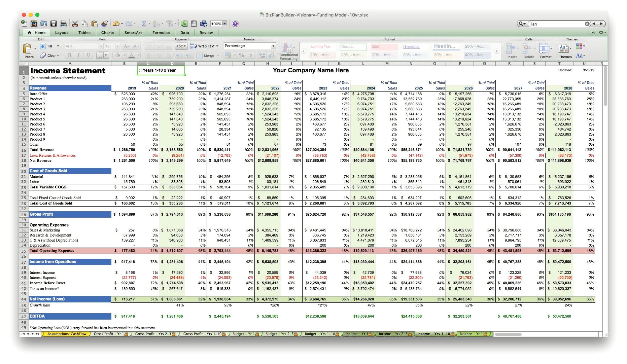
Task: Open the borders dropdown arrow
Action: [106, 55]
